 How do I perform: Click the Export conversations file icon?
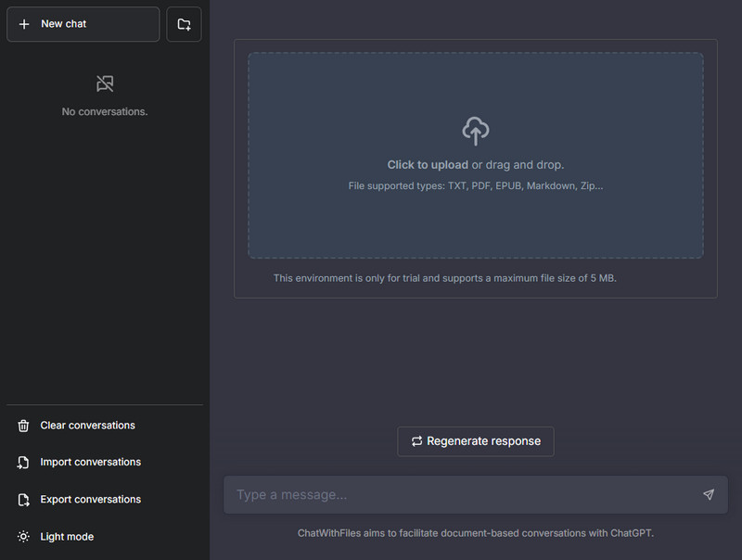(23, 500)
